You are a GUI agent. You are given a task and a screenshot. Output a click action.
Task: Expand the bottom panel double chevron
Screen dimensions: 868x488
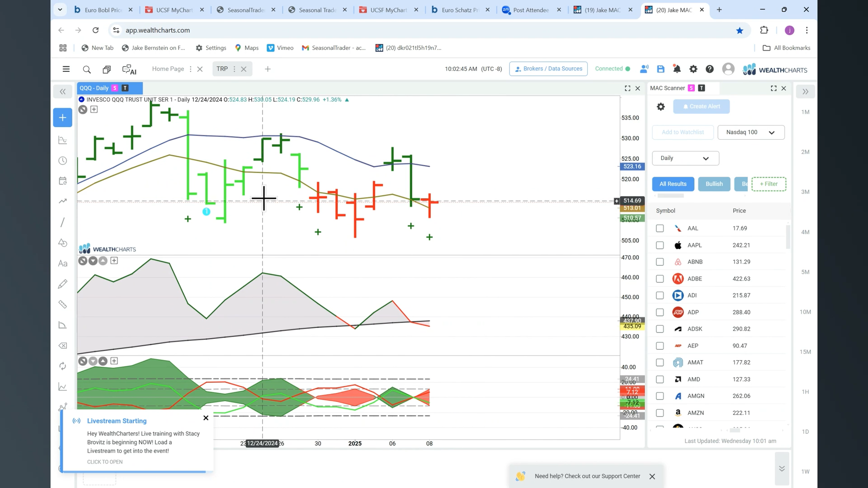click(x=782, y=469)
